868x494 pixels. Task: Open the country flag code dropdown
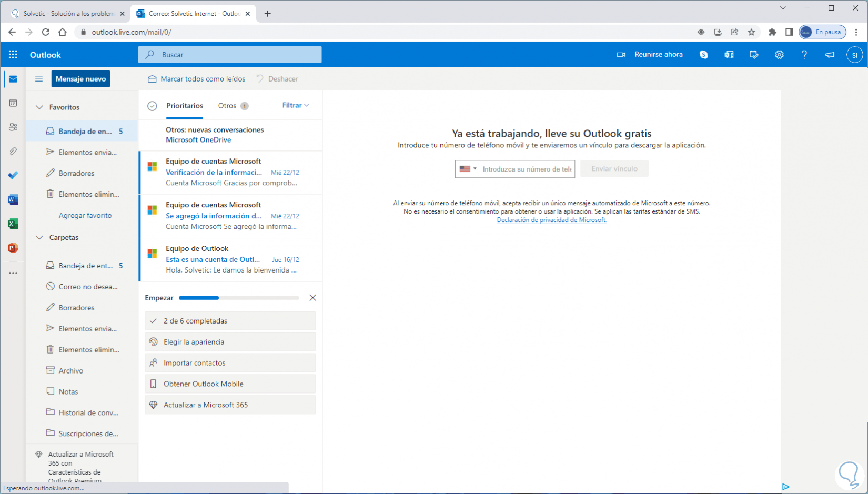click(x=468, y=169)
